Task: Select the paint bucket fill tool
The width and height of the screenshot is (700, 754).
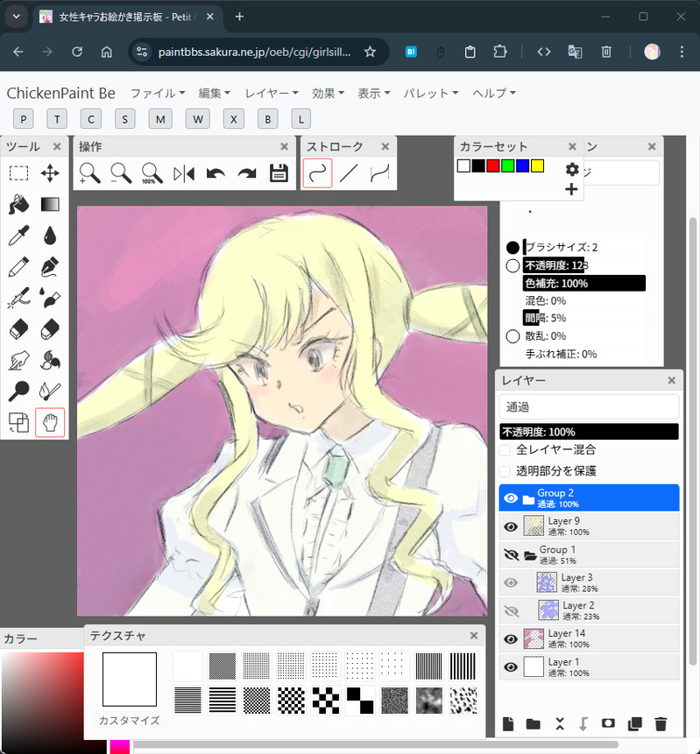Action: point(18,204)
